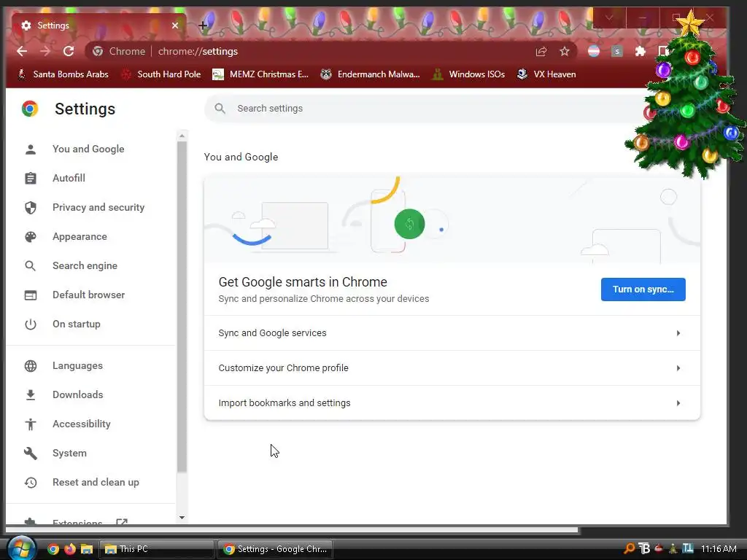
Task: Open Search engine settings
Action: tap(85, 265)
